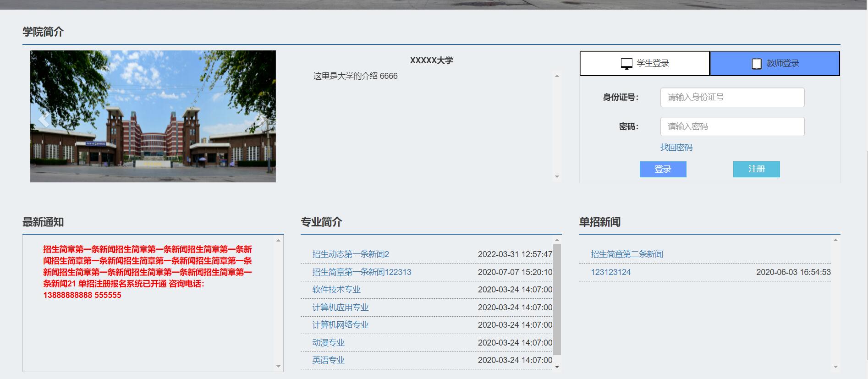Open 招生动态第一条新闻2 link
868x379 pixels.
pyautogui.click(x=351, y=254)
